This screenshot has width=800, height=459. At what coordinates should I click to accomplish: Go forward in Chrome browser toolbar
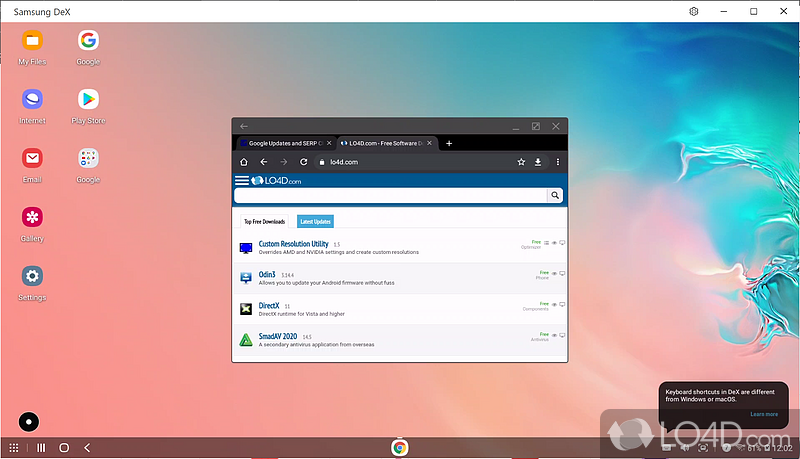[x=284, y=162]
